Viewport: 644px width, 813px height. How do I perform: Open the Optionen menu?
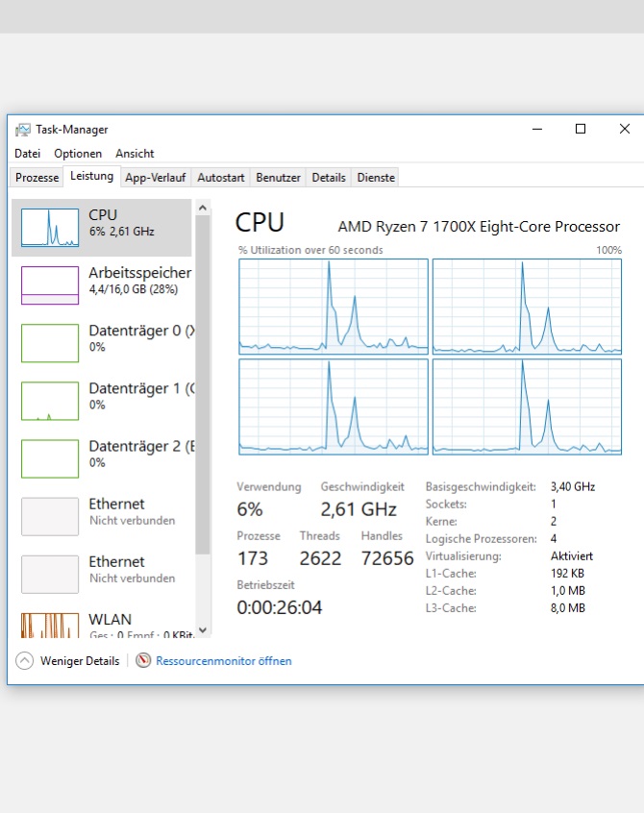(78, 154)
